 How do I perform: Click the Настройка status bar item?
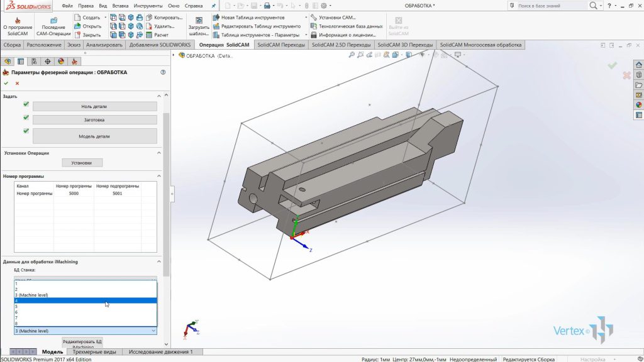592,359
